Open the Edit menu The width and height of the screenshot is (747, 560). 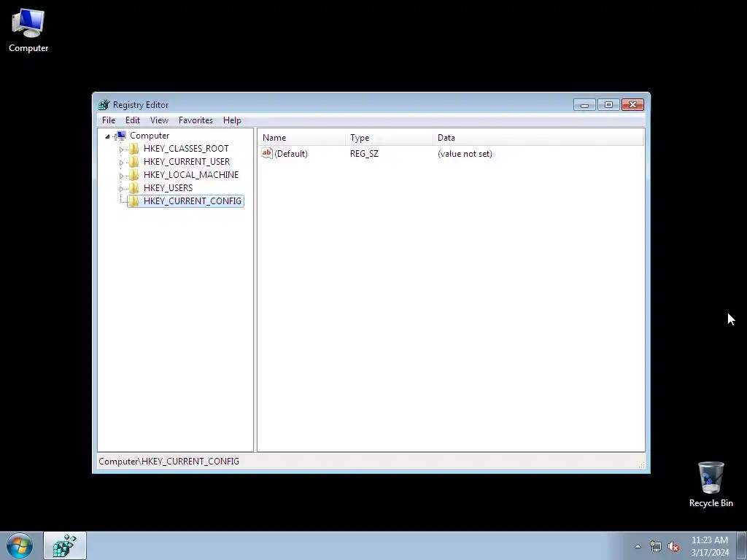[x=133, y=120]
